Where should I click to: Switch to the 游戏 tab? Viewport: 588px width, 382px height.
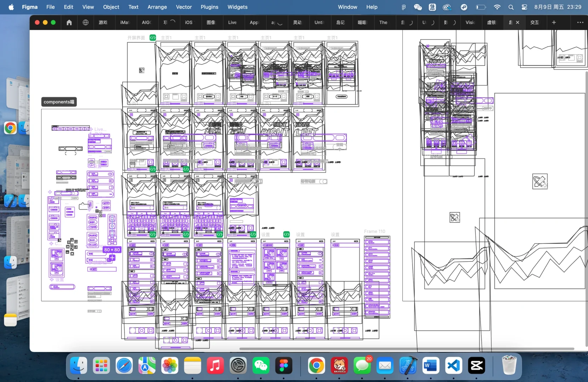click(103, 22)
